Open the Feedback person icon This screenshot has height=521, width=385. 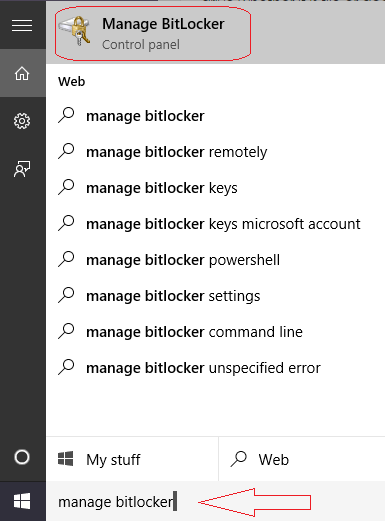click(x=22, y=169)
